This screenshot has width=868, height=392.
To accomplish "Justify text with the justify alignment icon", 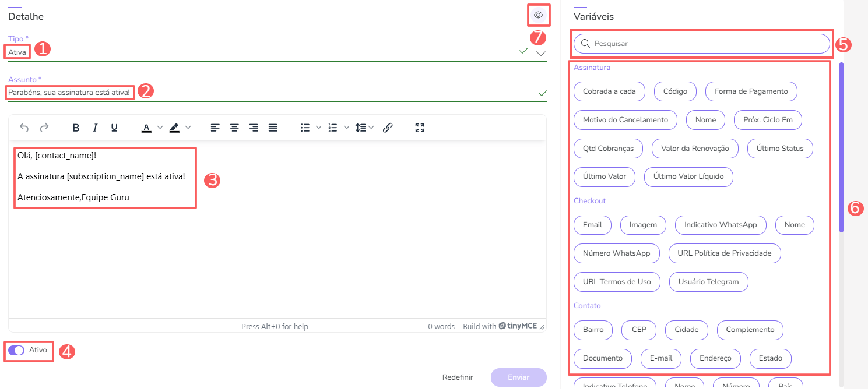I will [273, 128].
